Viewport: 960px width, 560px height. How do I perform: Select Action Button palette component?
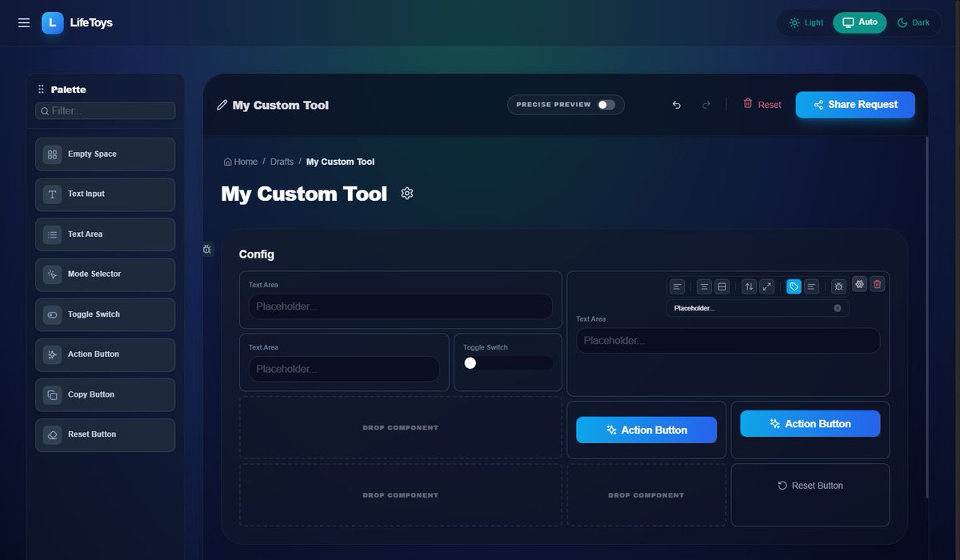(106, 354)
